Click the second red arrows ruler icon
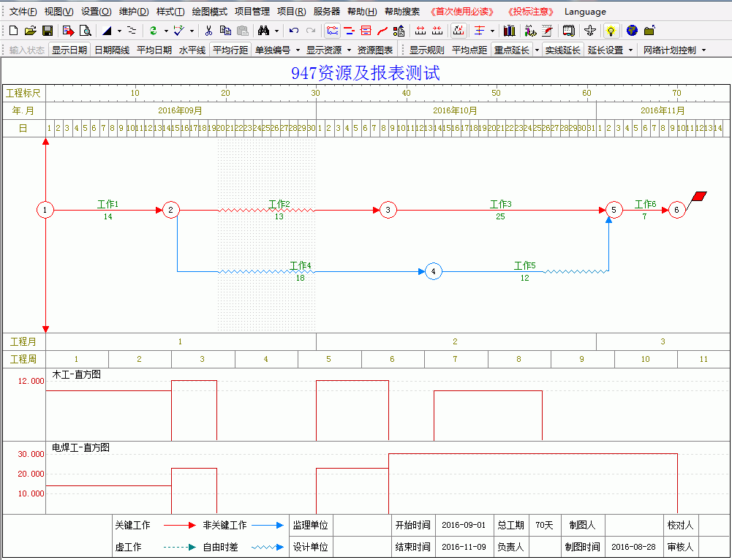The width and height of the screenshot is (732, 560). (x=437, y=31)
